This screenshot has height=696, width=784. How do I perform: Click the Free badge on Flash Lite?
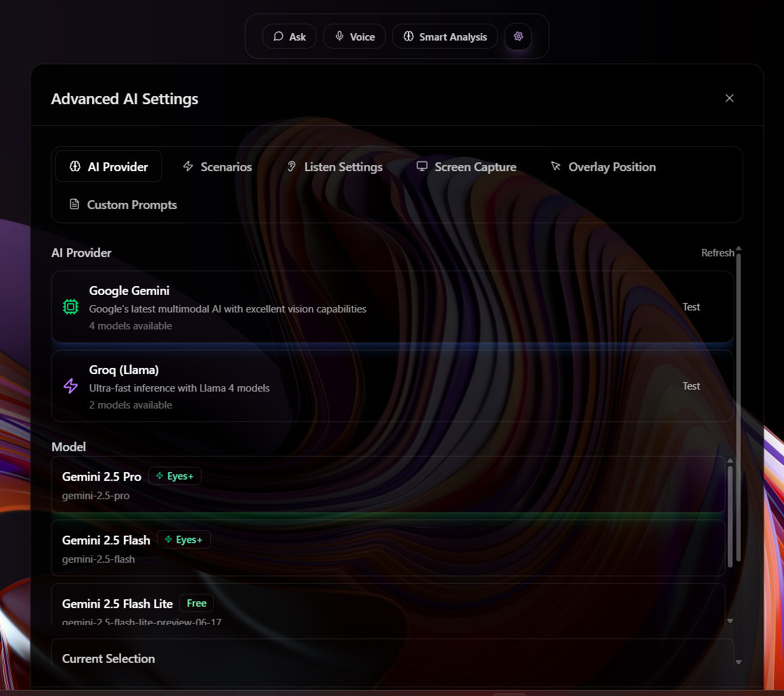coord(196,603)
